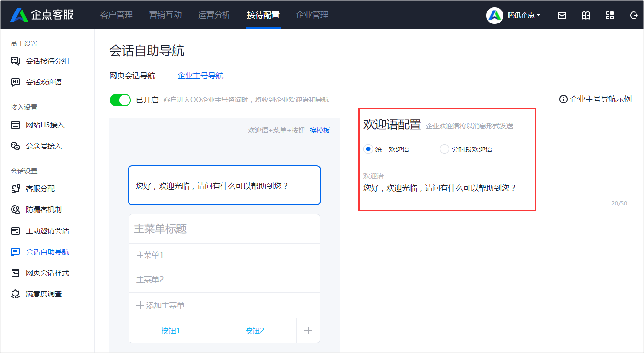Image resolution: width=644 pixels, height=353 pixels.
Task: Open 网站H5接入 in sidebar
Action: coord(45,125)
